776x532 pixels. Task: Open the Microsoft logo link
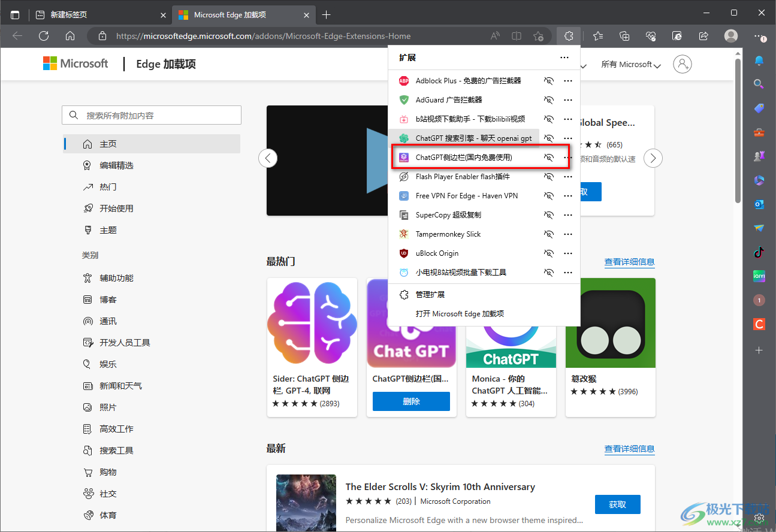(x=76, y=64)
